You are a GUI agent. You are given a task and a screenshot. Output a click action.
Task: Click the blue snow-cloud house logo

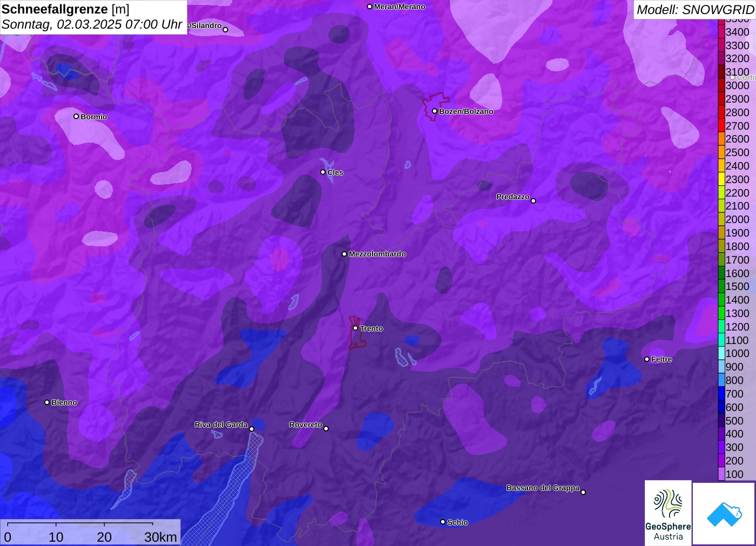tap(724, 514)
